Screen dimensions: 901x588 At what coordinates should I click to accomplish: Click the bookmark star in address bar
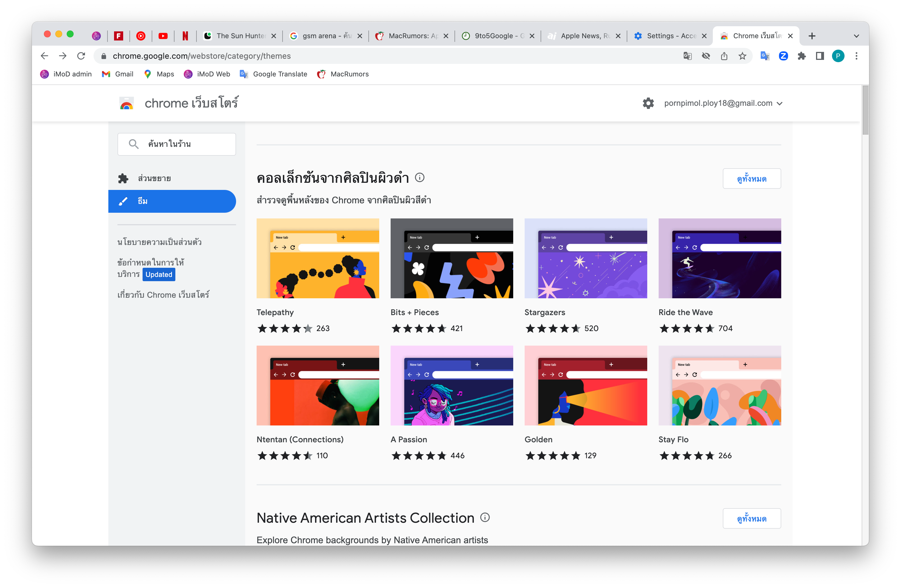[742, 56]
